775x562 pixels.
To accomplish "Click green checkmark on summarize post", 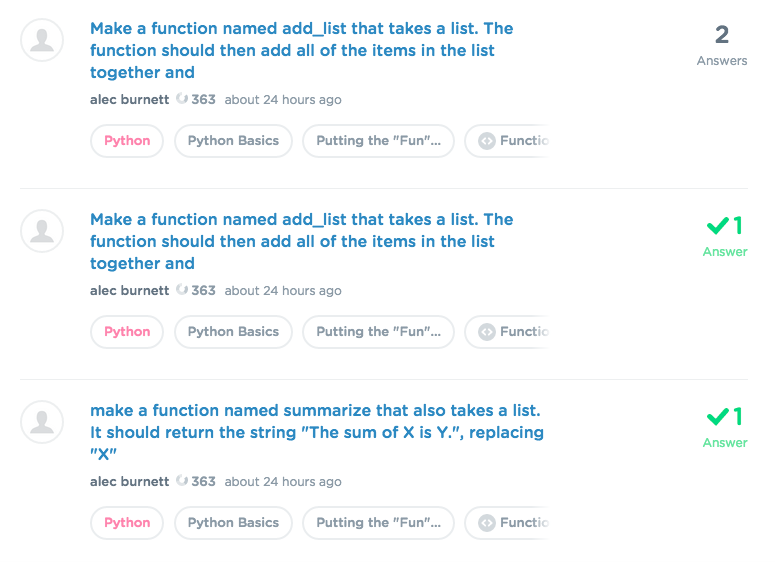I will (x=717, y=416).
